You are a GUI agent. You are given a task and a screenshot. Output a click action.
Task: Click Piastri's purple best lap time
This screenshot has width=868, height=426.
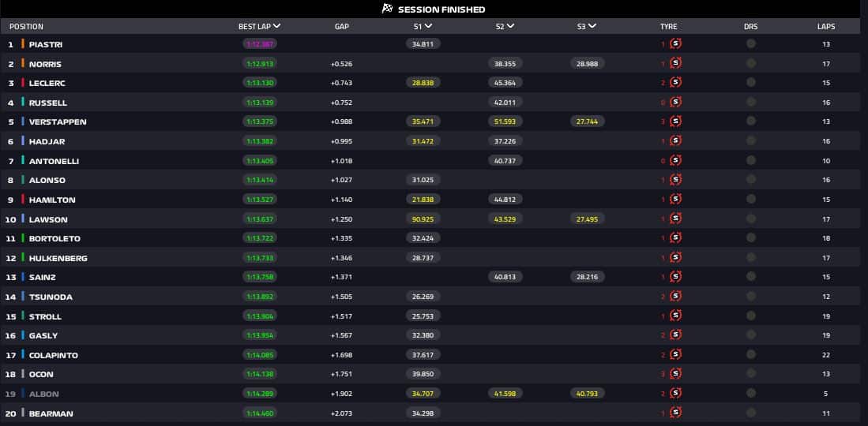click(x=260, y=43)
